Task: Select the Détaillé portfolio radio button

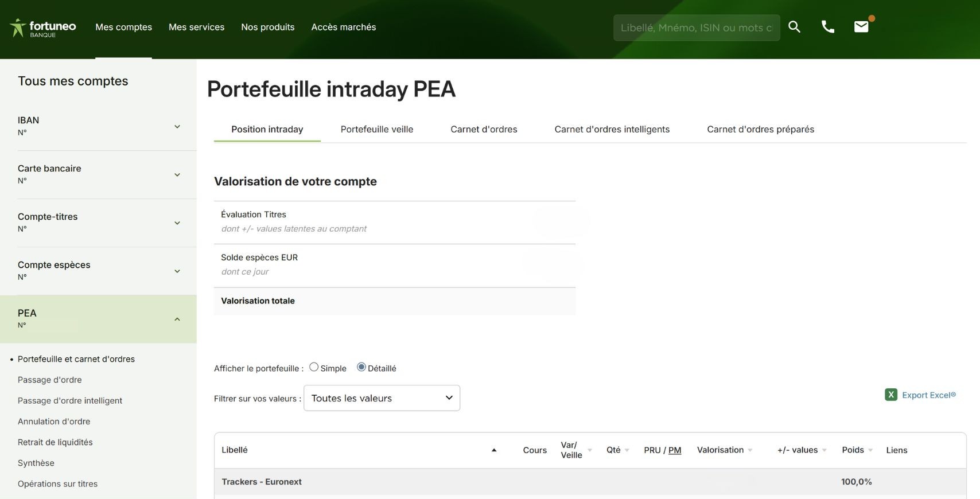Action: 361,367
